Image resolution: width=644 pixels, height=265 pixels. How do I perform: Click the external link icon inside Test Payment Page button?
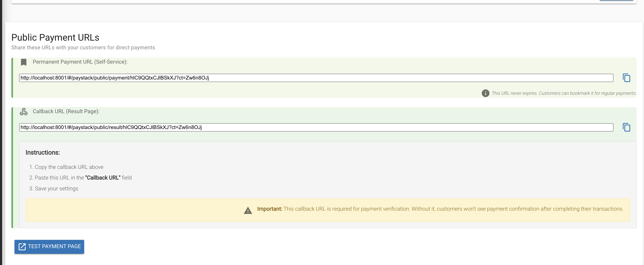(x=22, y=246)
